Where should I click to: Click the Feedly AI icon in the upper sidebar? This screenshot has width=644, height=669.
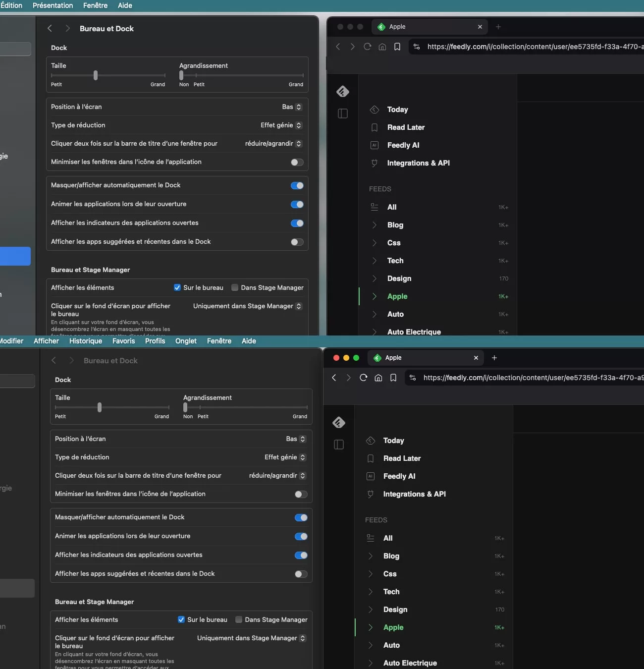375,145
